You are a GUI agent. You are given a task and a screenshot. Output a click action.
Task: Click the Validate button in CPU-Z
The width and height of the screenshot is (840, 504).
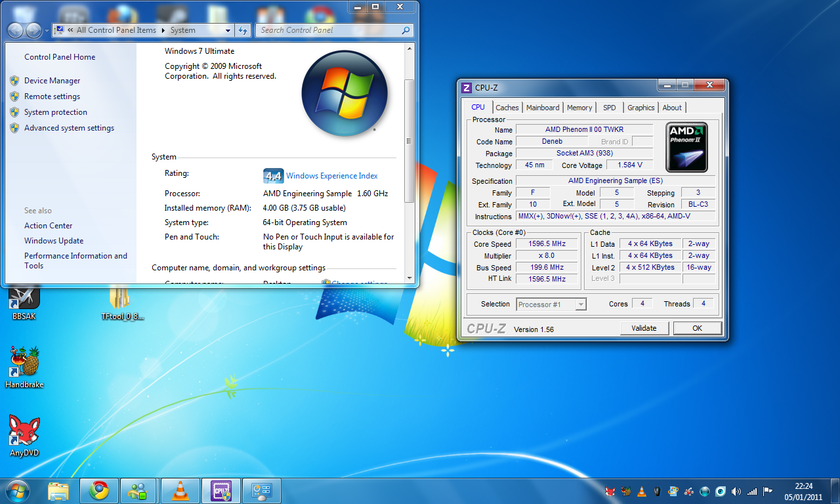click(x=644, y=328)
